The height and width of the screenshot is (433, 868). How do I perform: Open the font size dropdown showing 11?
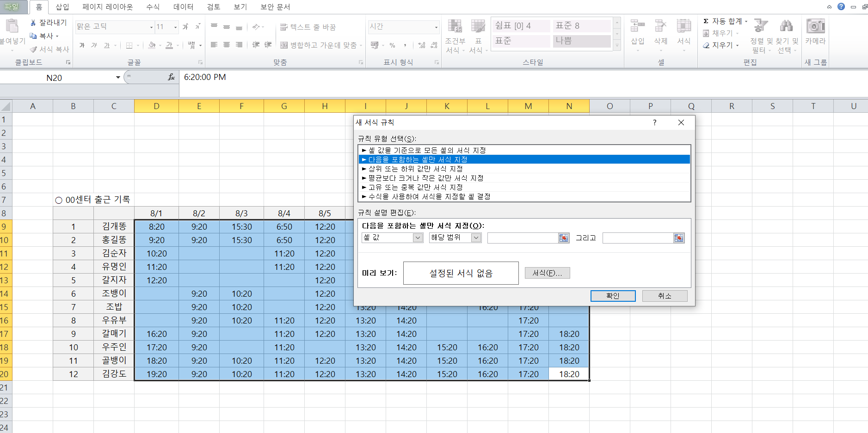pyautogui.click(x=175, y=27)
